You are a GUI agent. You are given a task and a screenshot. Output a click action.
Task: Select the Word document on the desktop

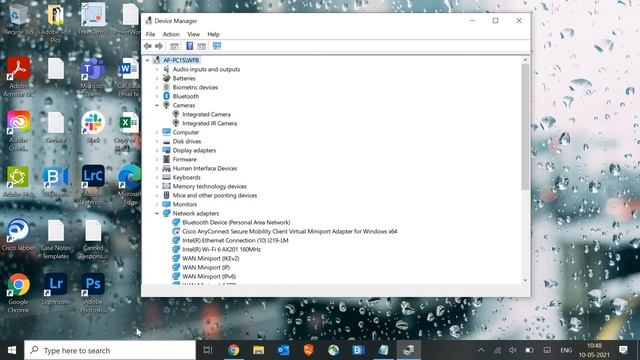point(129,77)
